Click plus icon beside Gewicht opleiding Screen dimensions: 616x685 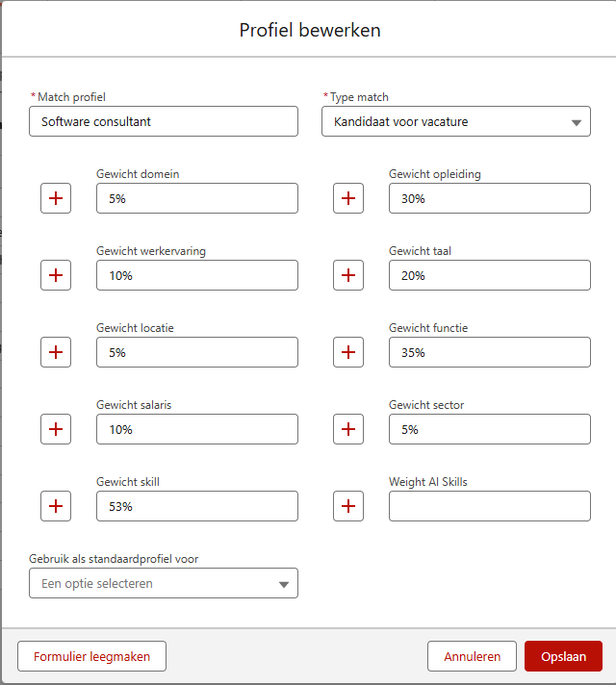(x=348, y=198)
